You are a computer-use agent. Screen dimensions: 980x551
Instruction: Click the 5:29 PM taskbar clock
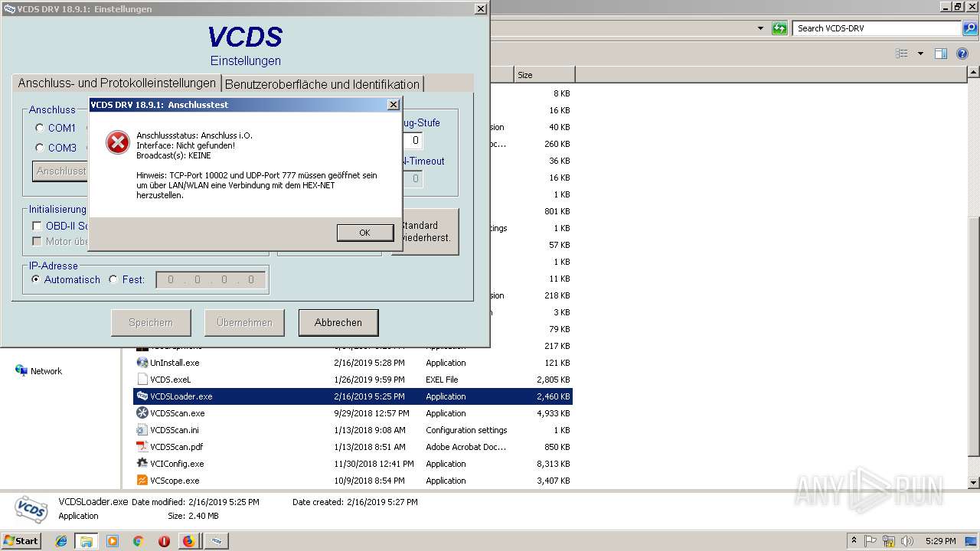[x=940, y=541]
